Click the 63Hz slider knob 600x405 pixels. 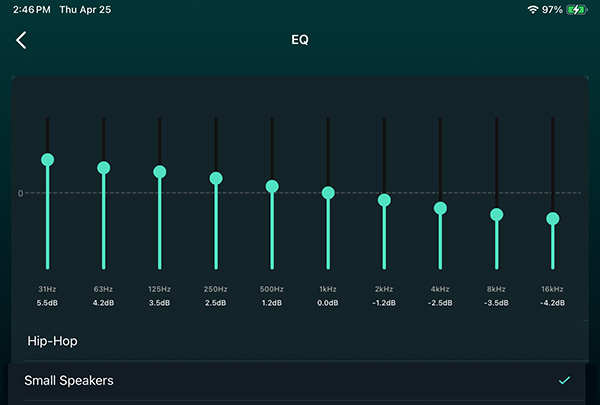[x=103, y=168]
